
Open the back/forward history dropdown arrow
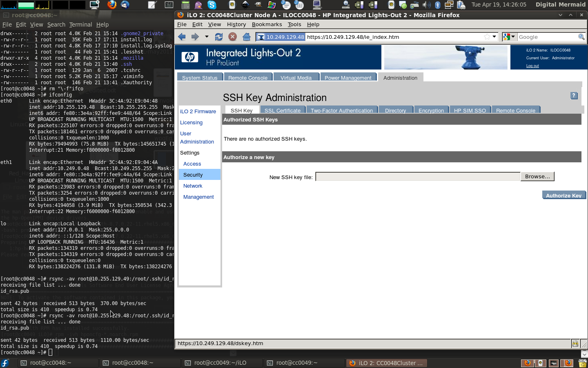[207, 37]
